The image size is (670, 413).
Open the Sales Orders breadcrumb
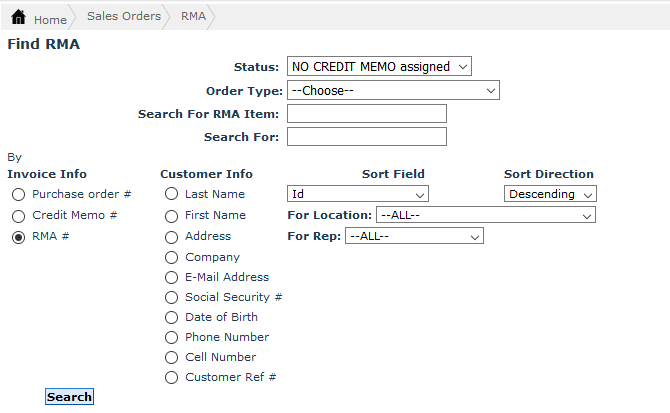[x=123, y=17]
